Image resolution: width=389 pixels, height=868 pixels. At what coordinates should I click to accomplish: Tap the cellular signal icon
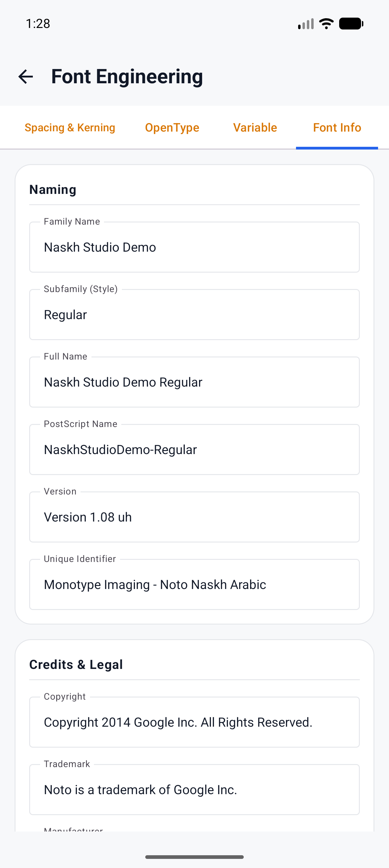306,24
